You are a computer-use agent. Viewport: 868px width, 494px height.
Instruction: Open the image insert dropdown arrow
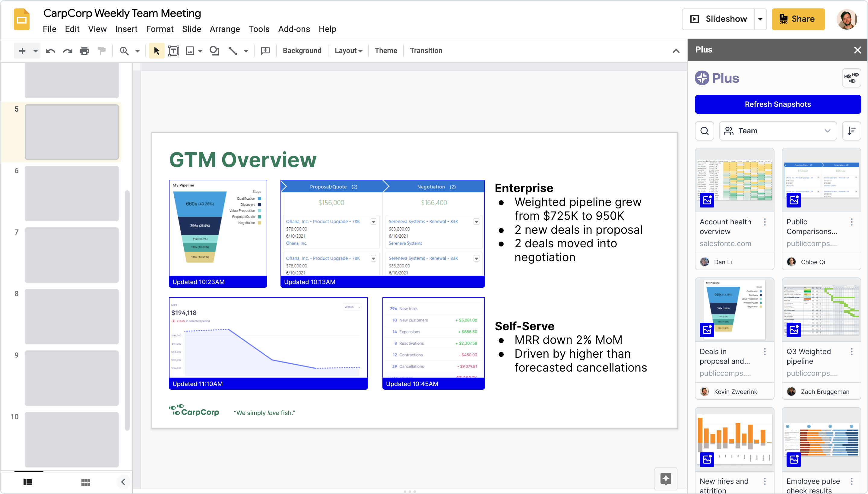click(200, 51)
